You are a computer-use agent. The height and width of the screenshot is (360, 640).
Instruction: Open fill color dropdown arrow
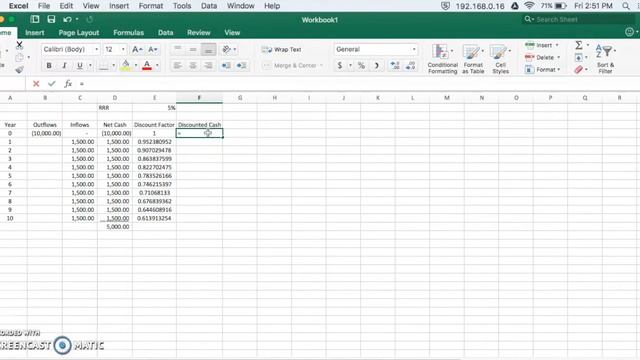tap(136, 65)
